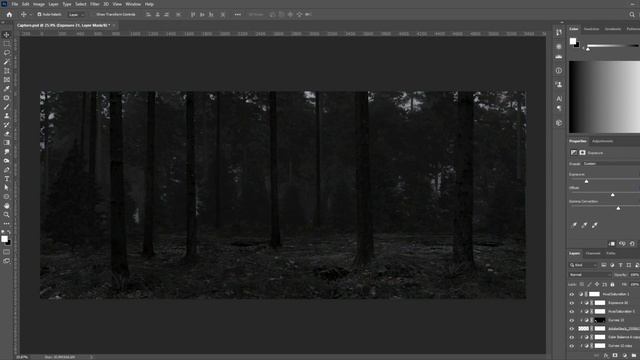Select the Spot Healing Brush tool
640x360 pixels.
[x=7, y=98]
